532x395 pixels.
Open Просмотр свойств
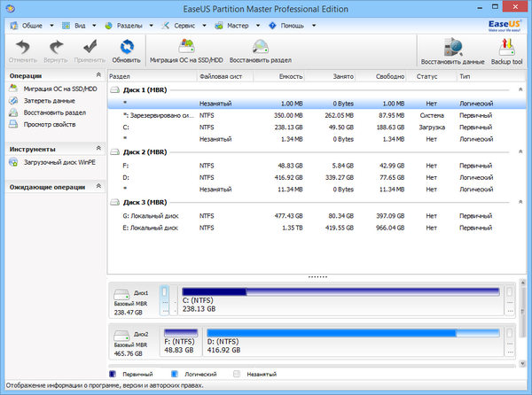[x=50, y=124]
